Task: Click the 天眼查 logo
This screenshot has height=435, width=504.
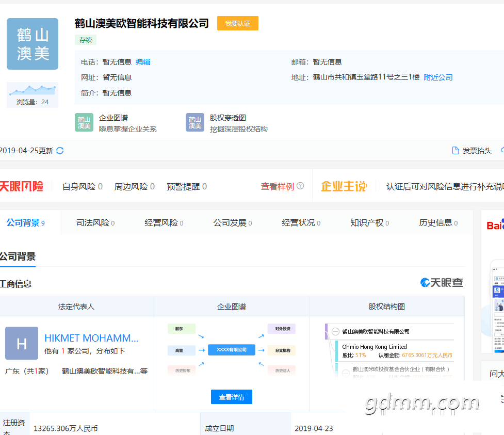Action: pos(442,282)
